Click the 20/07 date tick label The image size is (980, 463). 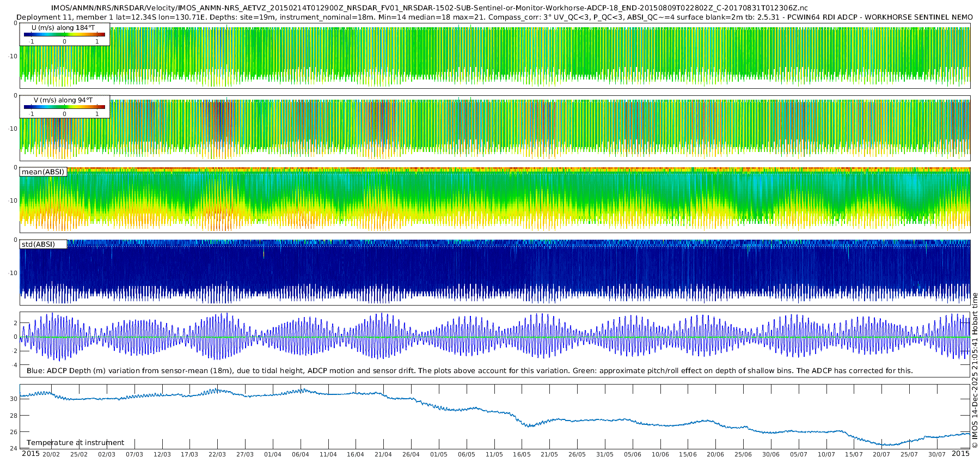pyautogui.click(x=881, y=454)
